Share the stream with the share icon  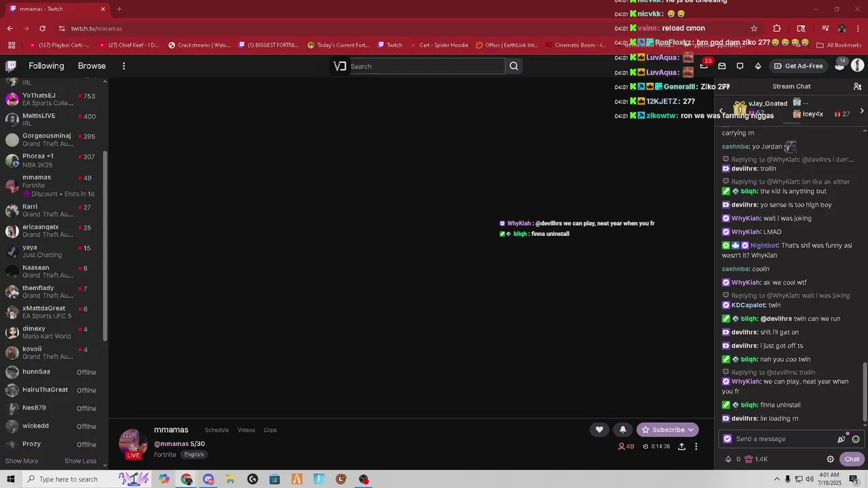click(682, 447)
